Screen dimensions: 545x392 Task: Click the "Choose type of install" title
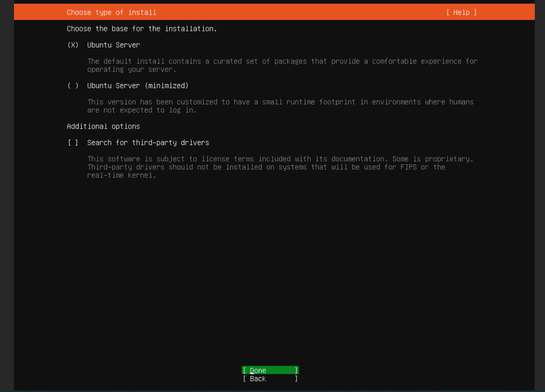111,12
